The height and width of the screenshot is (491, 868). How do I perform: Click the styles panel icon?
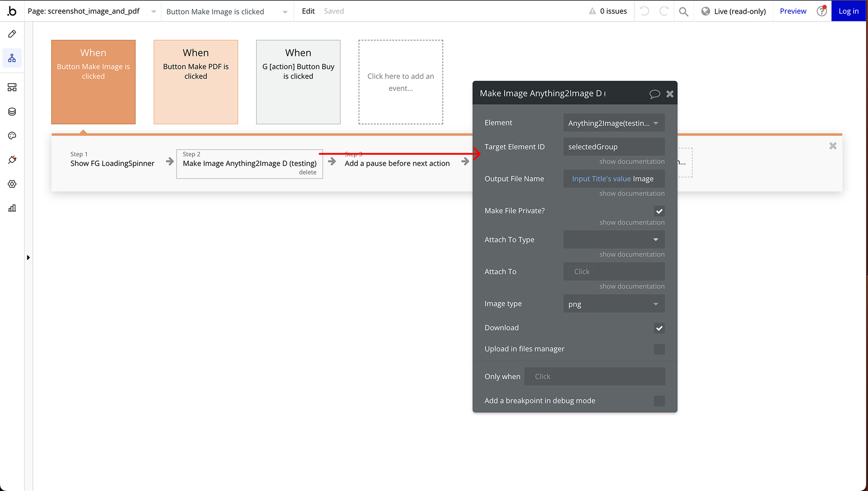[x=11, y=135]
